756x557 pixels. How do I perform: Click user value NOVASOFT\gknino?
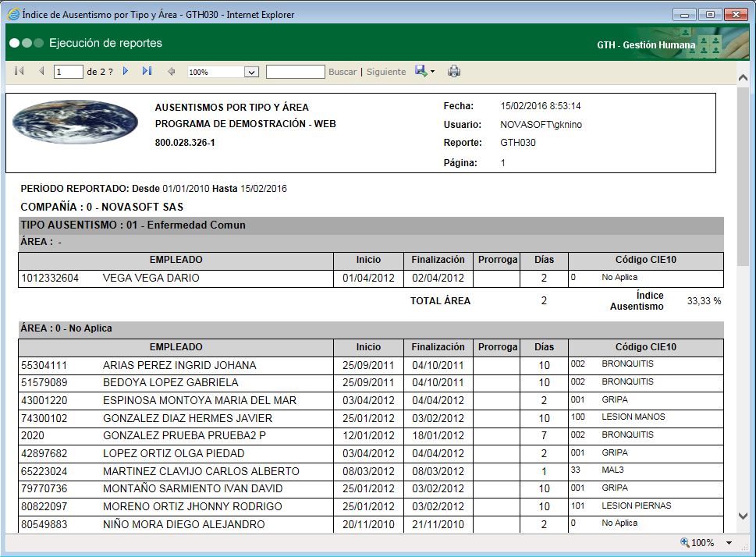coord(541,124)
